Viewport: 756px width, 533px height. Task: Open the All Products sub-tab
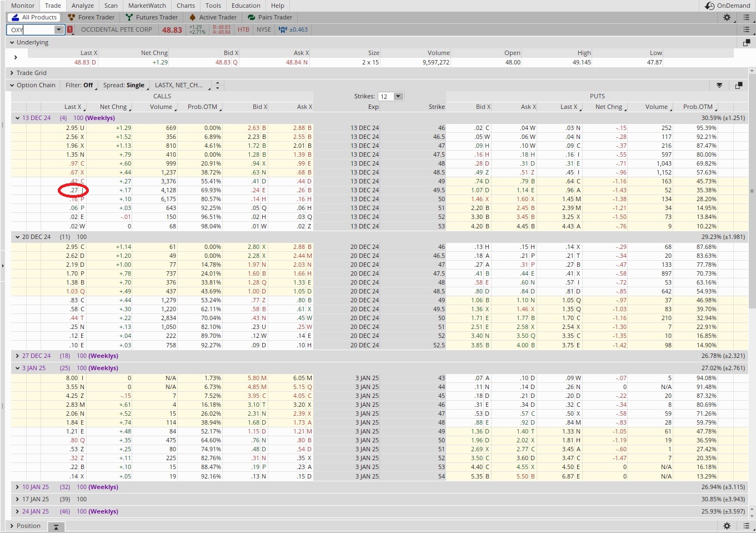pyautogui.click(x=33, y=17)
